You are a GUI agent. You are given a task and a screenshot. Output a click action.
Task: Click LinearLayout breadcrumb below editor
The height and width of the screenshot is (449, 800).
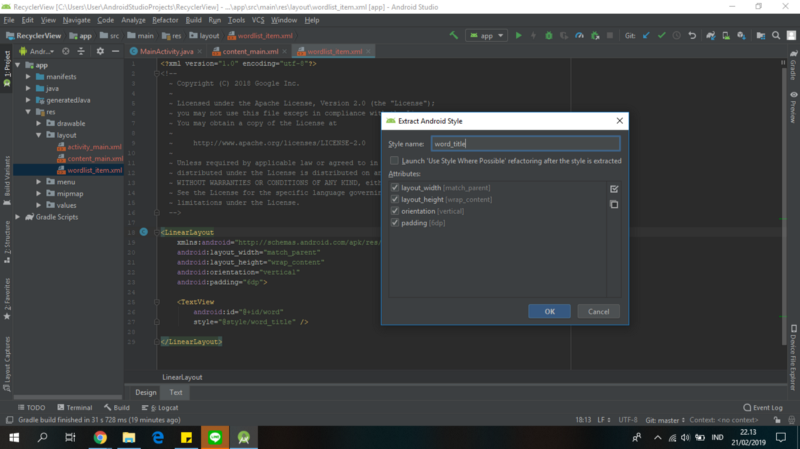182,378
